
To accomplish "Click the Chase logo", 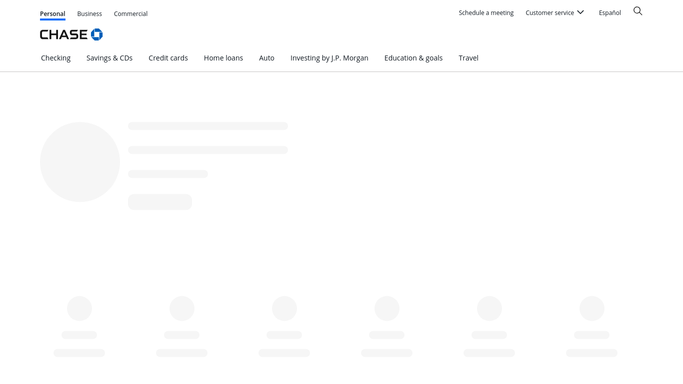I will pyautogui.click(x=71, y=34).
